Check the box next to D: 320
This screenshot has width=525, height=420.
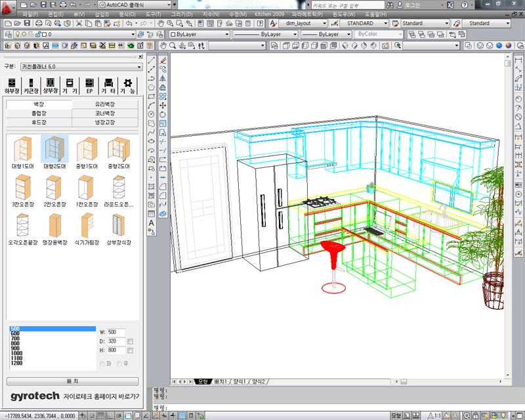pyautogui.click(x=130, y=341)
